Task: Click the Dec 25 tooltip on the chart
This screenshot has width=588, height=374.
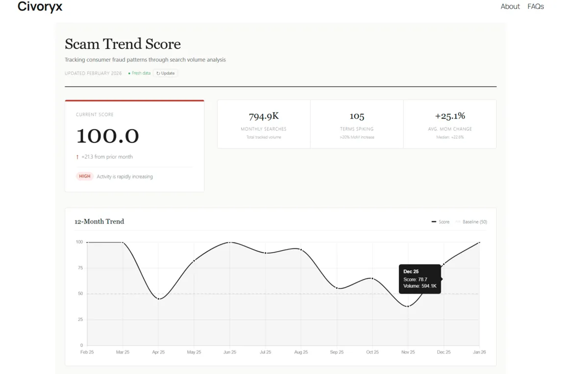Action: coord(420,278)
